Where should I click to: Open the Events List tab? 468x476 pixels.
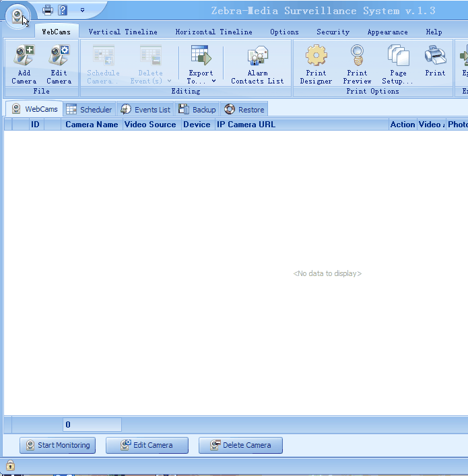pyautogui.click(x=145, y=109)
